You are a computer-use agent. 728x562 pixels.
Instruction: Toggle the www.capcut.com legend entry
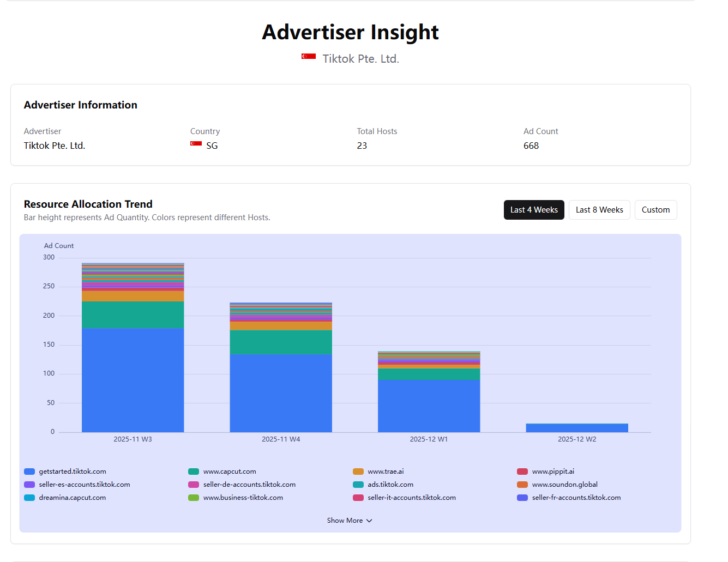[222, 472]
